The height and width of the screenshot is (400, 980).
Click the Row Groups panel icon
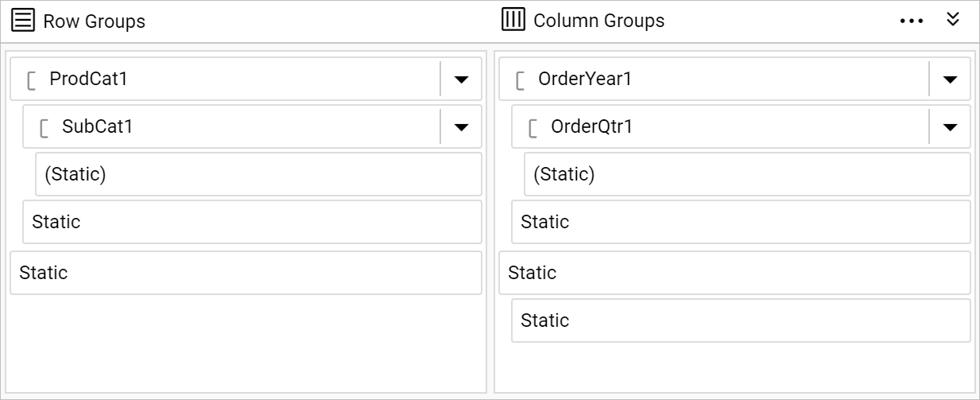[23, 21]
